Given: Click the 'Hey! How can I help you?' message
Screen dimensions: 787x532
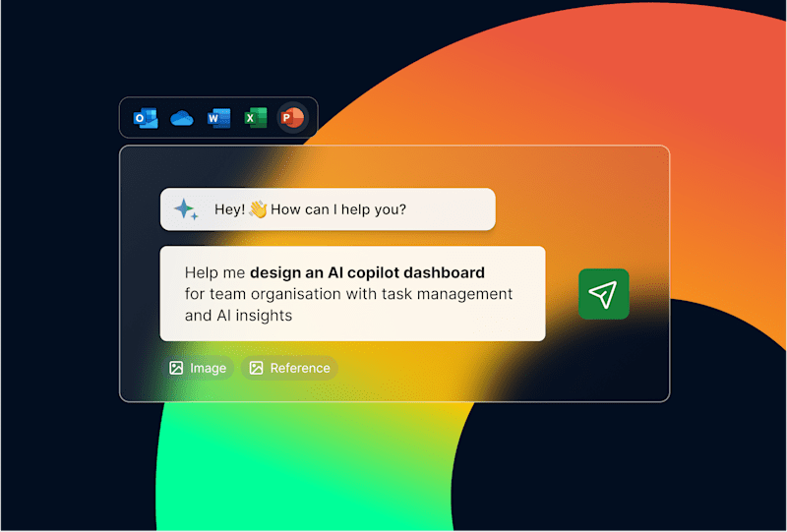Looking at the screenshot, I should click(328, 209).
